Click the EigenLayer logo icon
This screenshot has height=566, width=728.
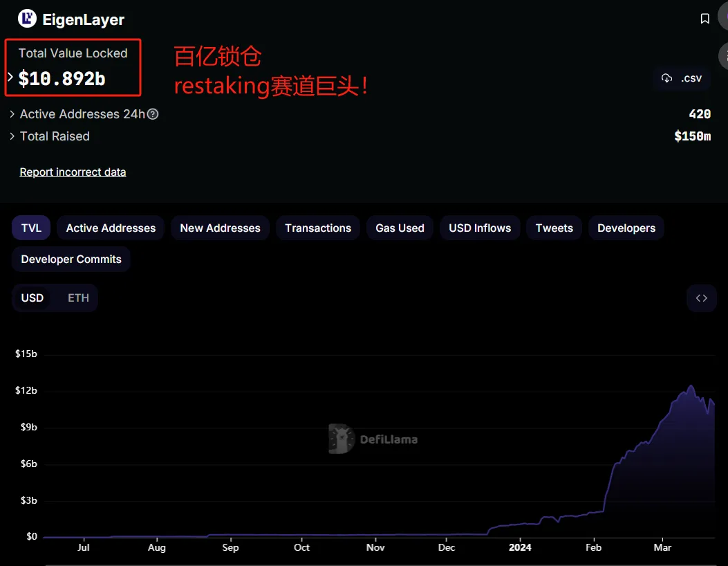(27, 19)
